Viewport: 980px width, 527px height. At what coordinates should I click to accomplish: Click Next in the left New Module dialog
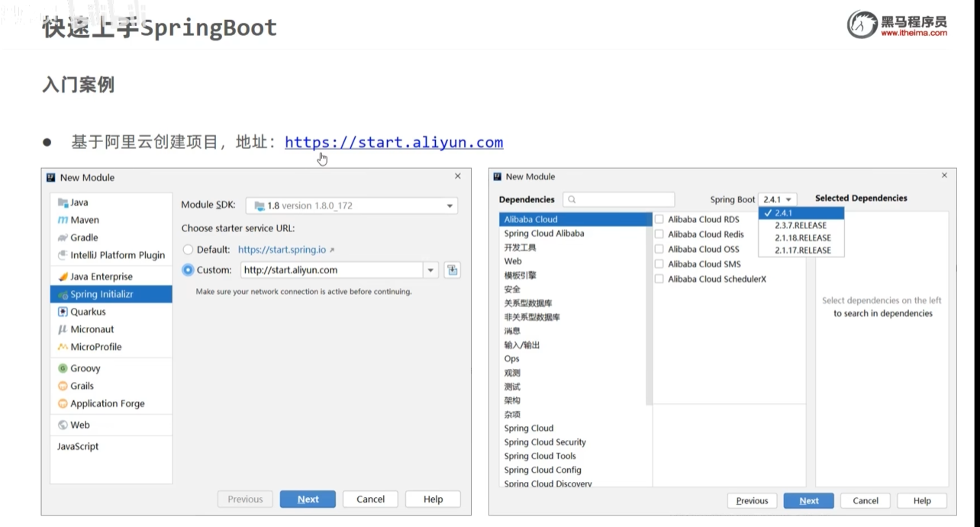(x=308, y=500)
